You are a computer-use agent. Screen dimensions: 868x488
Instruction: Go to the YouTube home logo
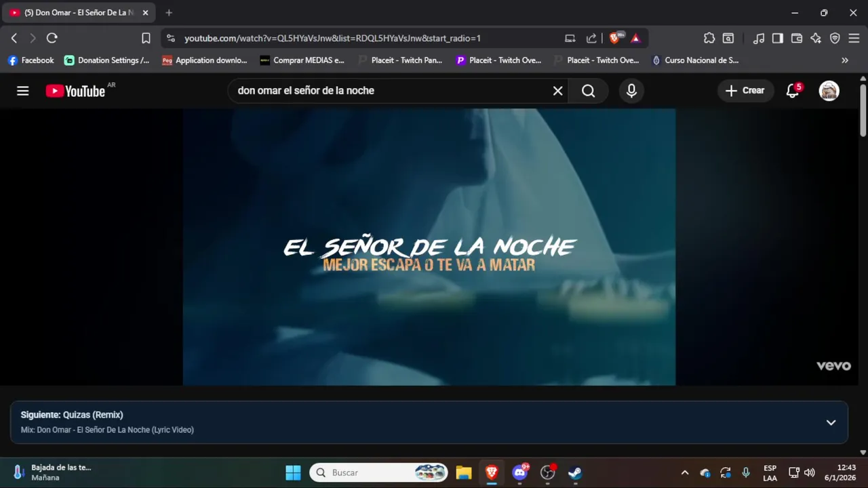coord(75,91)
